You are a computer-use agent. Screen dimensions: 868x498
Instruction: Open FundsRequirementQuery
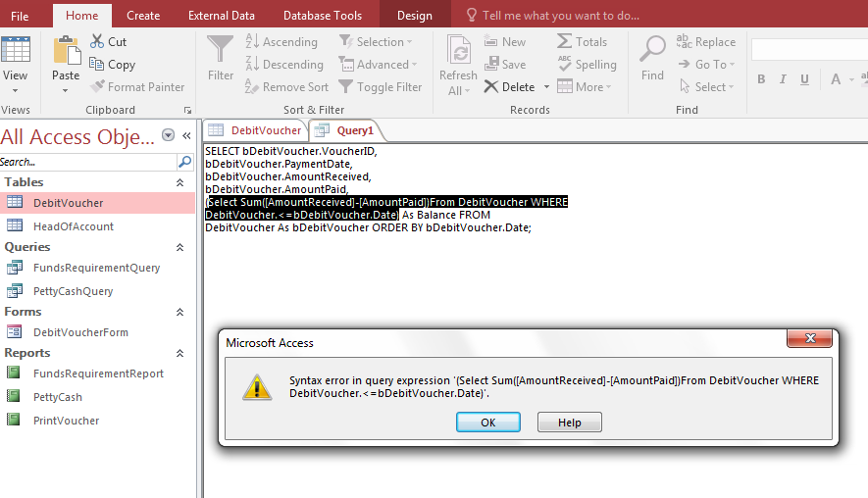tap(97, 268)
